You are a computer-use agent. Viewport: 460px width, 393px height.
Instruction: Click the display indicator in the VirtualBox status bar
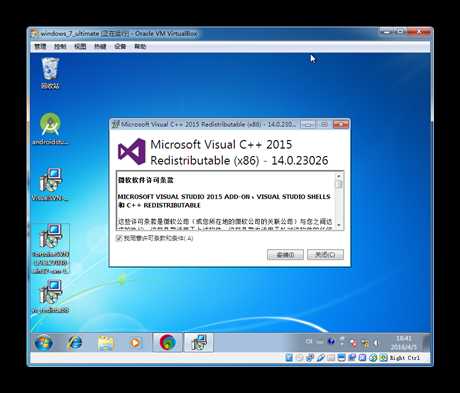341,358
